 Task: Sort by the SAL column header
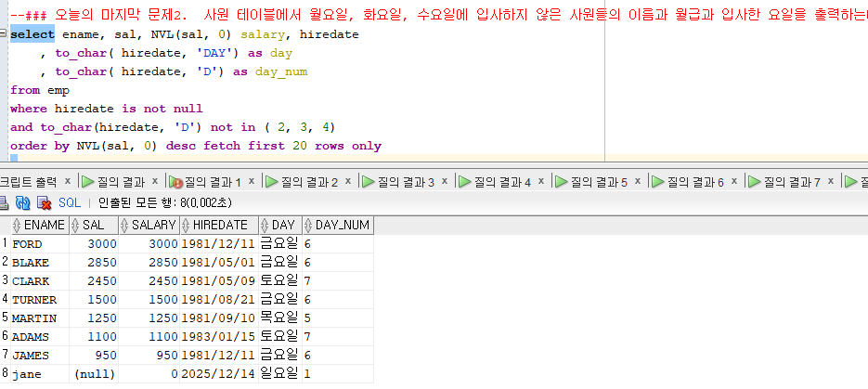[x=94, y=226]
